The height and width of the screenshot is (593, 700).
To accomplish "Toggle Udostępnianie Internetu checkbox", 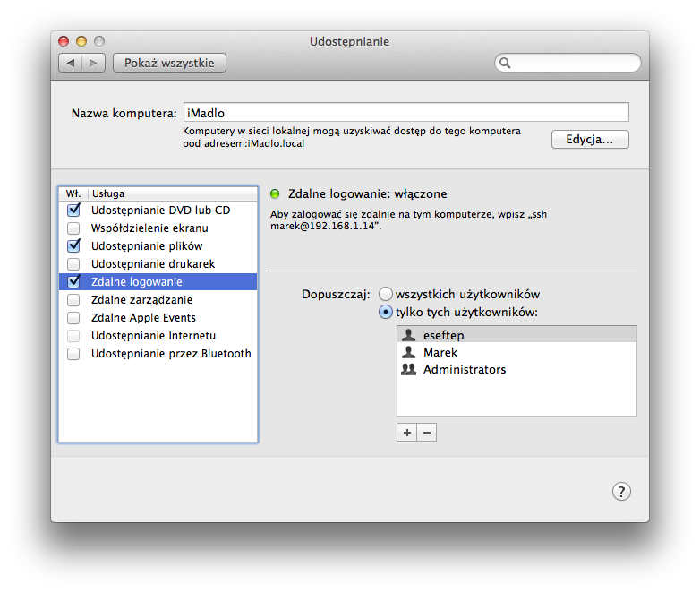I will coord(73,336).
